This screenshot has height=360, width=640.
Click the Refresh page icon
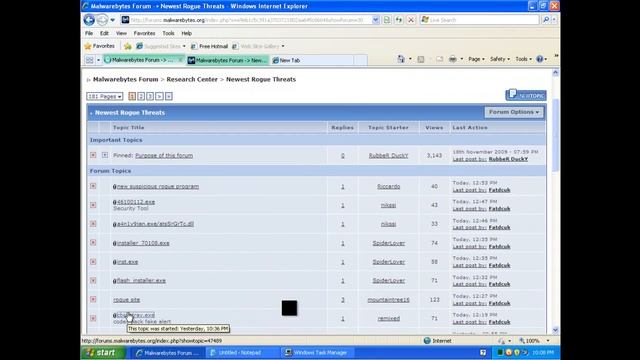click(x=399, y=20)
